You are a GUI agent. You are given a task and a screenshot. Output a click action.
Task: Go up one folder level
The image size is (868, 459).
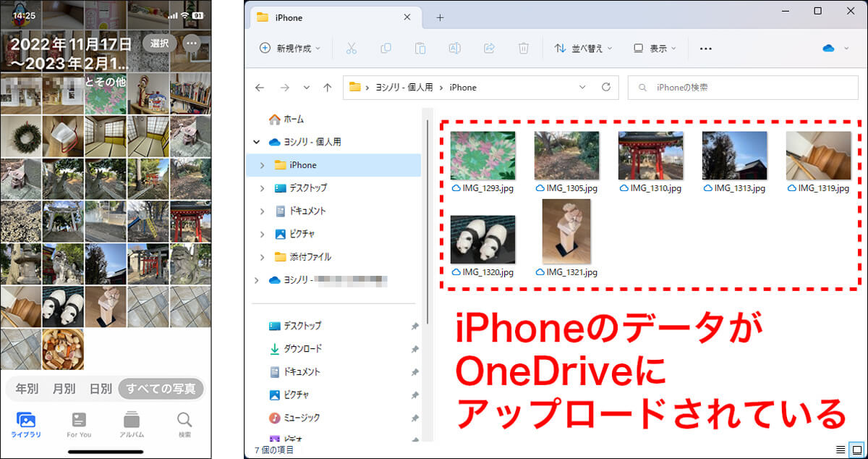pyautogui.click(x=328, y=88)
